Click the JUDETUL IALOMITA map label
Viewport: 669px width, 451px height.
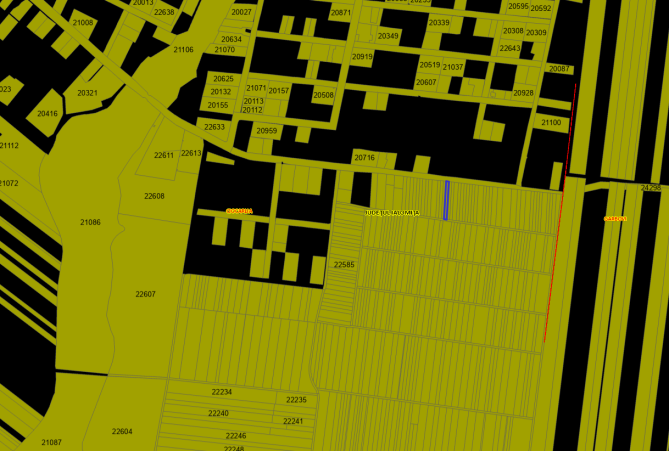click(x=391, y=213)
